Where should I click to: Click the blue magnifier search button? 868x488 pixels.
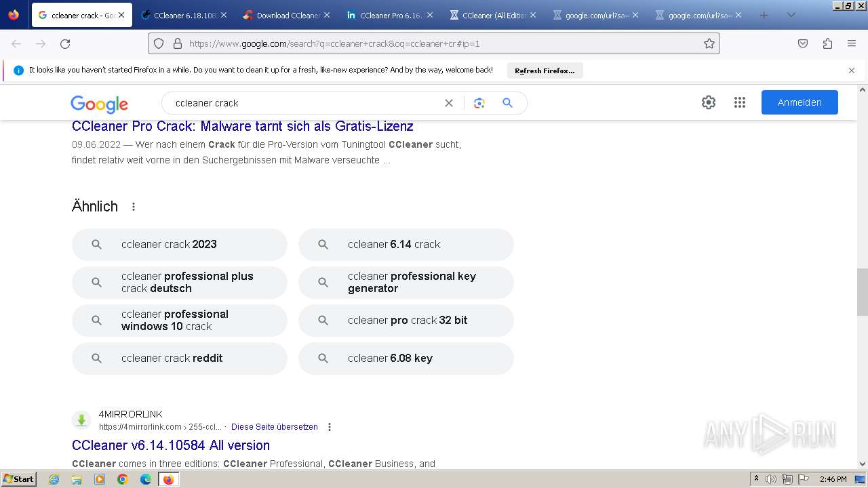pos(507,103)
